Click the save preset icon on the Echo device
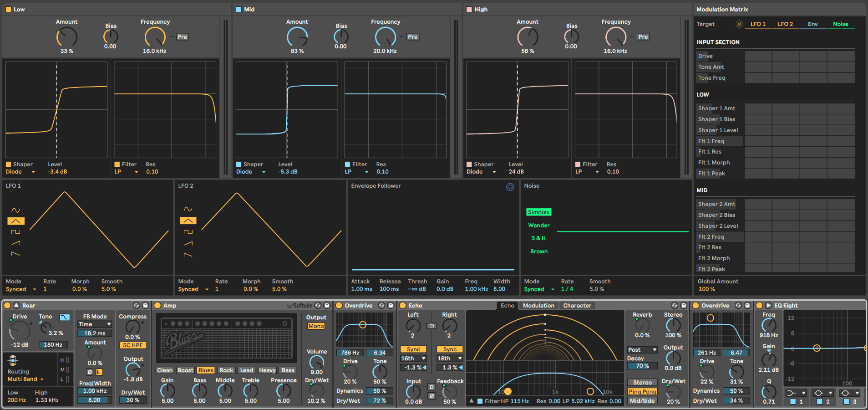 click(x=684, y=306)
